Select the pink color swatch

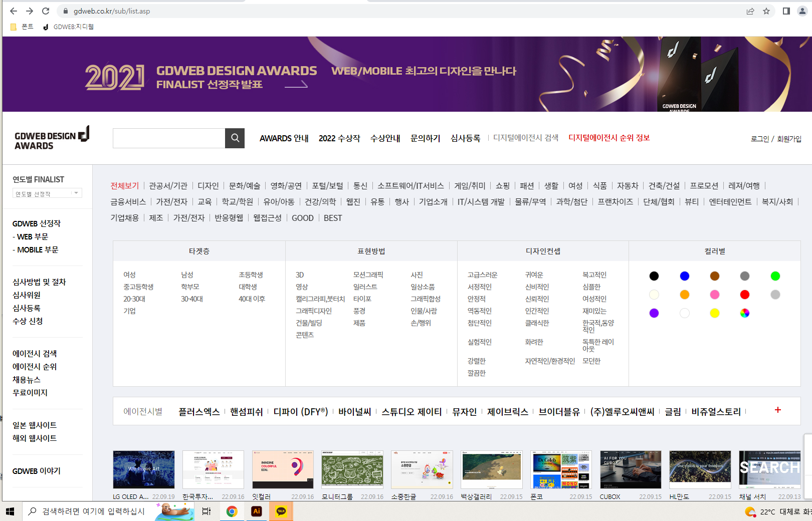pyautogui.click(x=715, y=295)
